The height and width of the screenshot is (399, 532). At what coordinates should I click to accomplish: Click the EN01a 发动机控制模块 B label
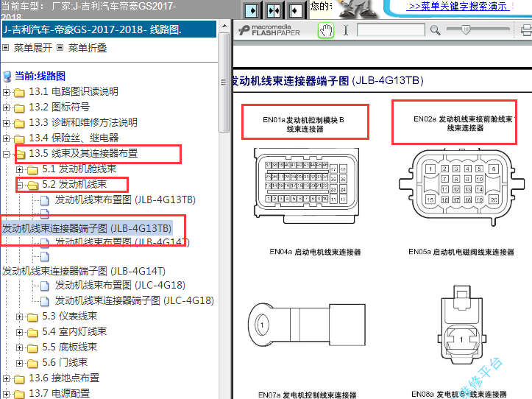pos(304,124)
